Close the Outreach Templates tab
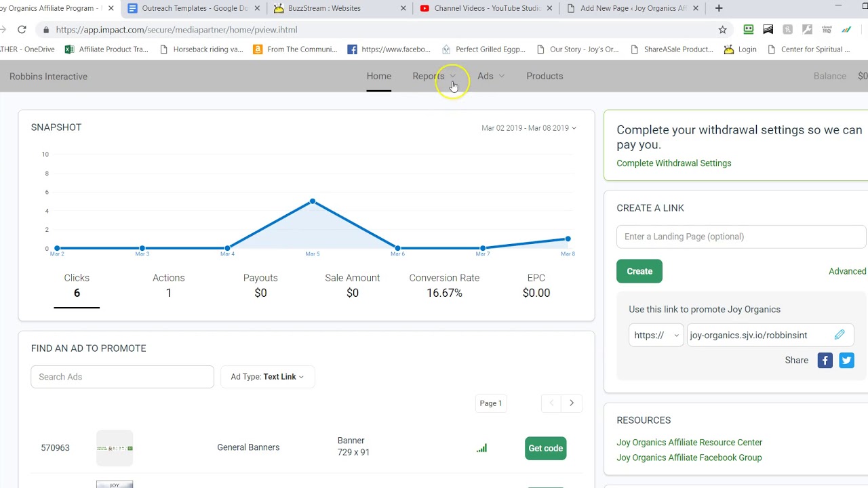868x488 pixels. [257, 8]
